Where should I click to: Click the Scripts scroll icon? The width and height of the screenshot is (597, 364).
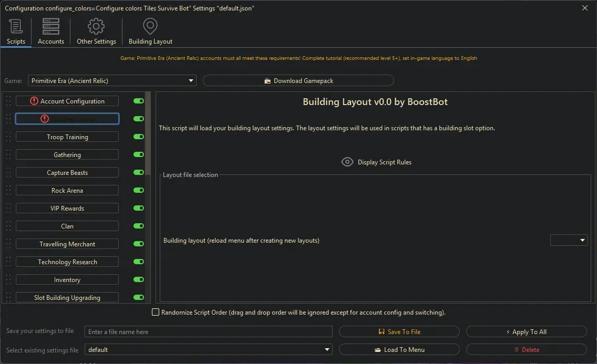coord(16,26)
